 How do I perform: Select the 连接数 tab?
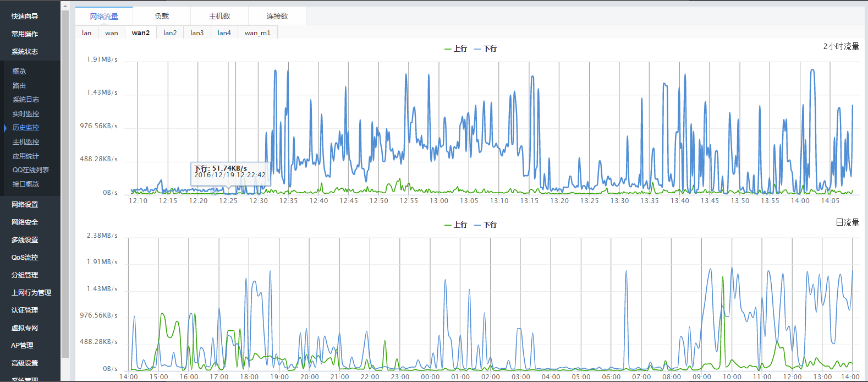point(277,16)
